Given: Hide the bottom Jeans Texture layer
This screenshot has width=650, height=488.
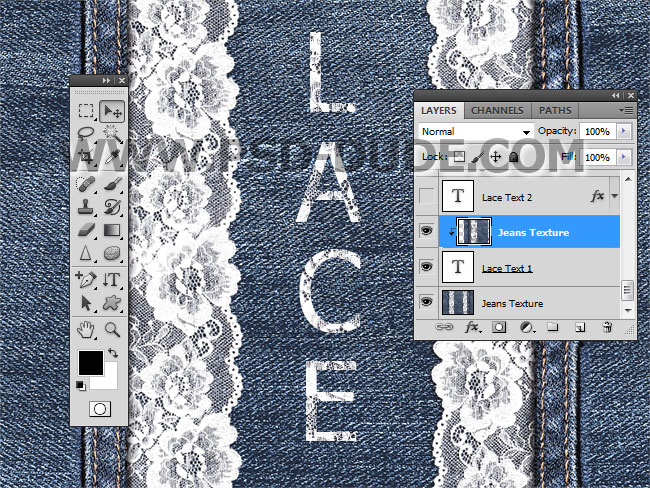Looking at the screenshot, I should (427, 303).
